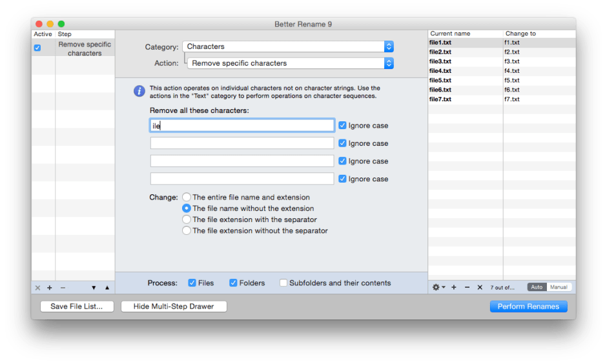Remove selected file with the minus icon under file list
The height and width of the screenshot is (364, 607).
(467, 287)
